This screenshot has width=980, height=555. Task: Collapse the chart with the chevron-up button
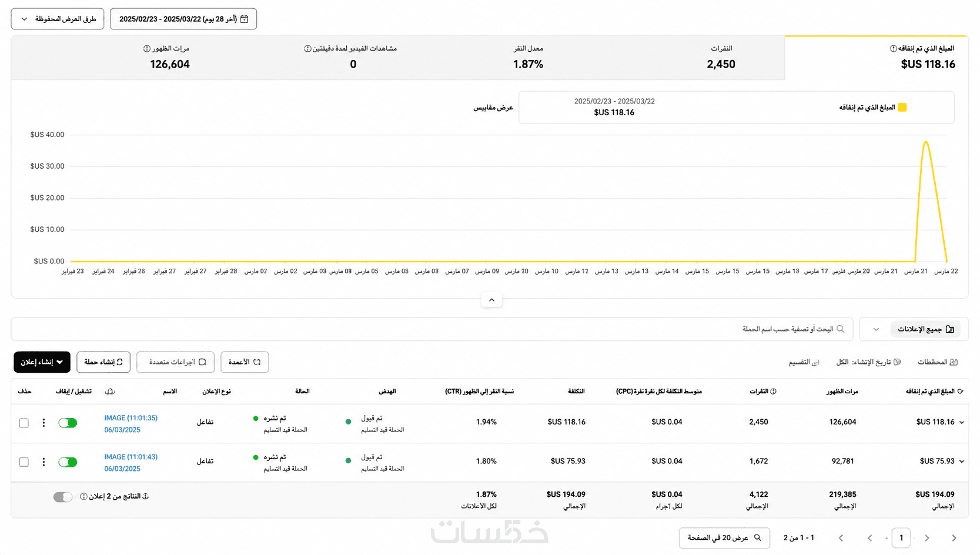tap(491, 300)
